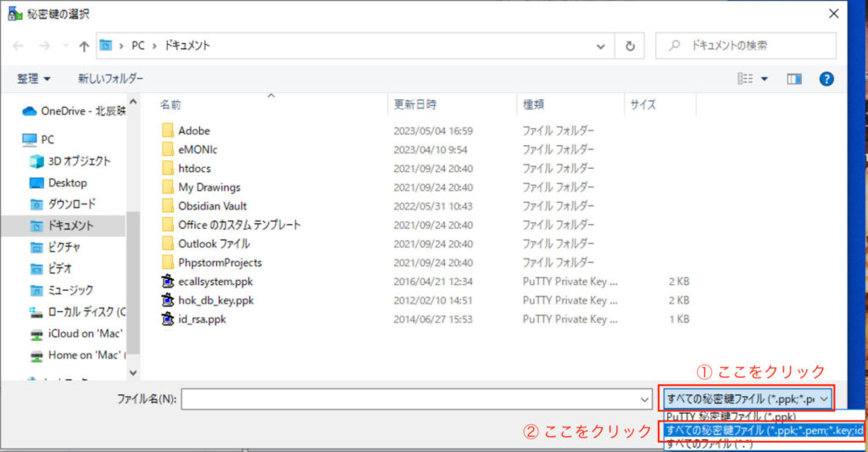The width and height of the screenshot is (868, 452).
Task: Sort by 種類 column header
Action: click(534, 104)
